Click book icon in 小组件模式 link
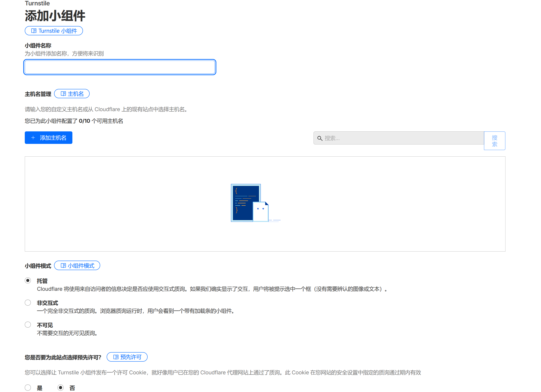Screen dimensions: 541x392 coord(63,266)
